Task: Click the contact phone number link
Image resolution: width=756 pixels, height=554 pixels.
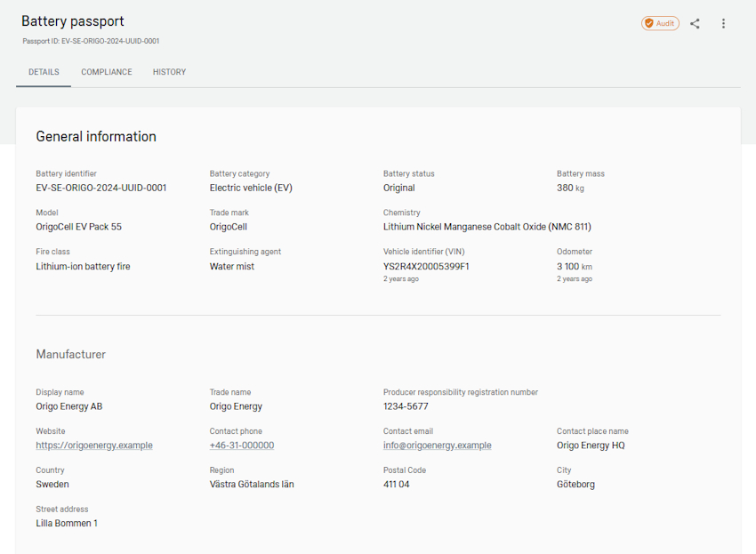Action: (x=242, y=446)
